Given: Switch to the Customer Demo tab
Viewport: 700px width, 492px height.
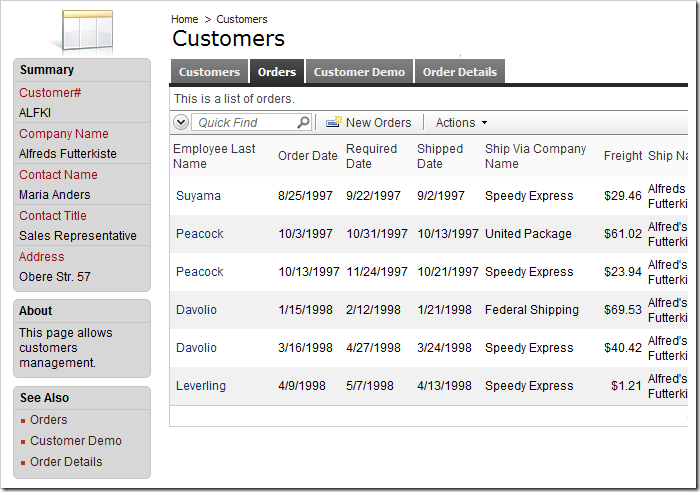Looking at the screenshot, I should (359, 72).
